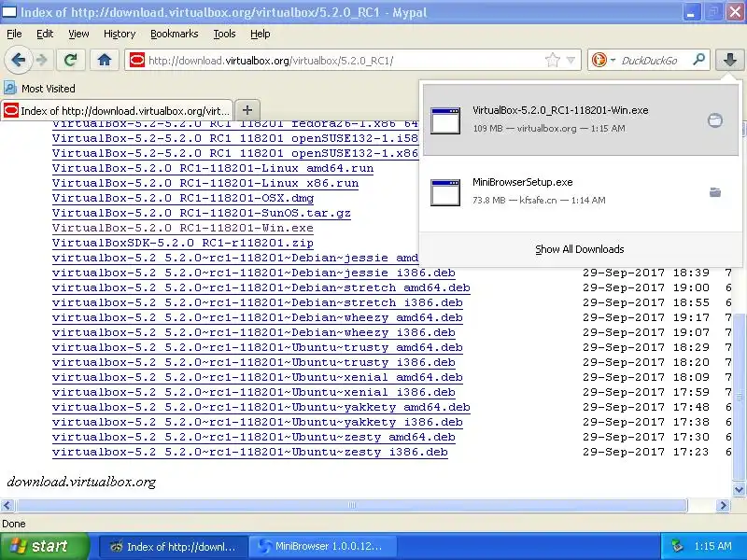
Task: Click the VirtualBox Win.exe file icon in downloads
Action: pyautogui.click(x=445, y=120)
